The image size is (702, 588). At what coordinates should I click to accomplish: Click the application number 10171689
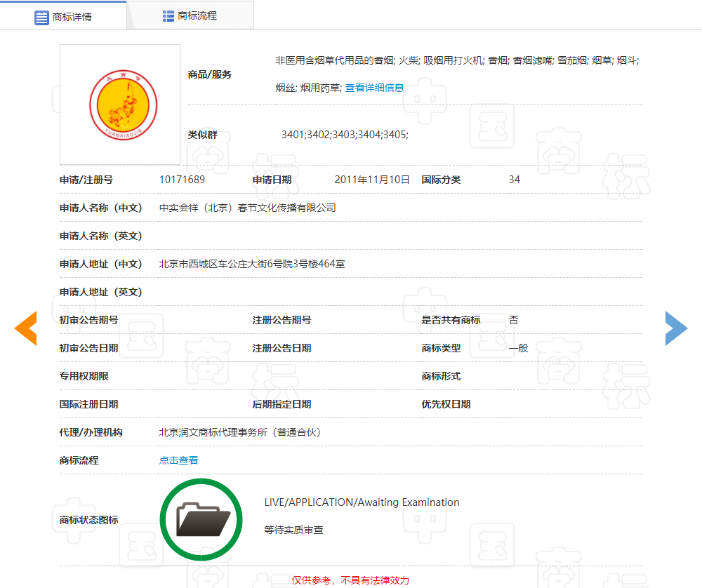[182, 180]
